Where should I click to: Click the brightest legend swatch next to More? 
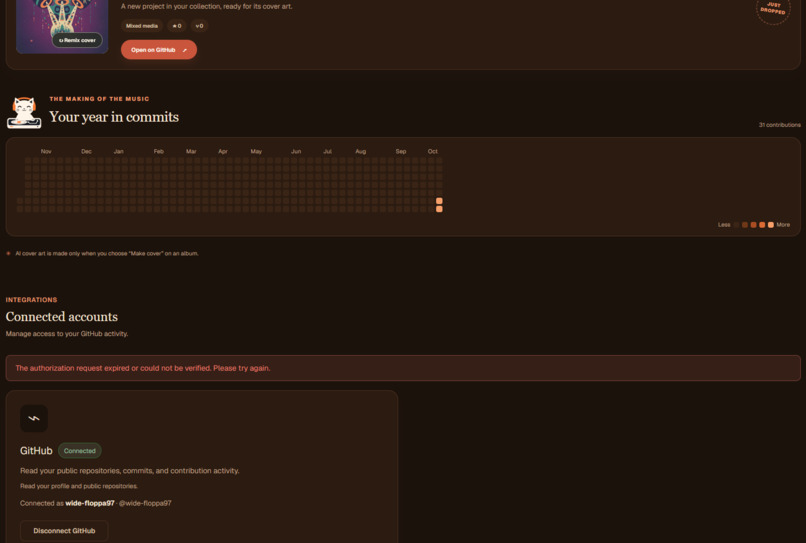tap(771, 225)
